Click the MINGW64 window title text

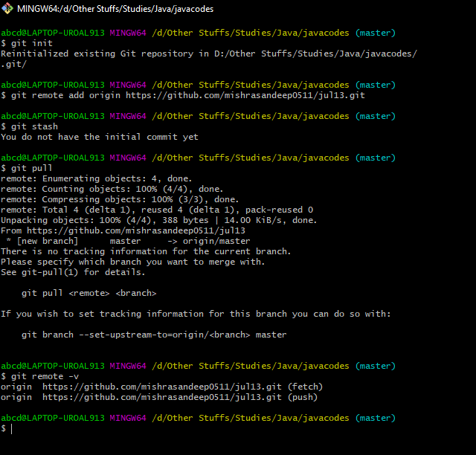click(115, 9)
